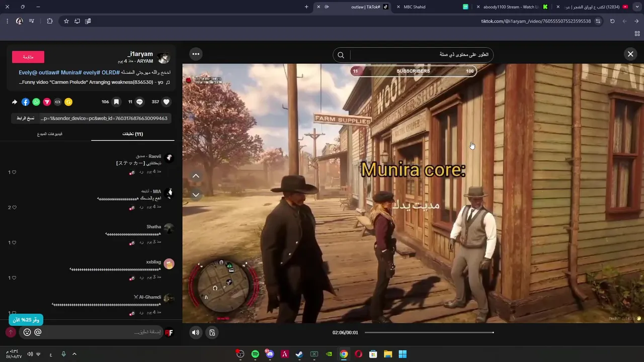Open the emoji picker in comment box
The width and height of the screenshot is (644, 362).
[27, 332]
